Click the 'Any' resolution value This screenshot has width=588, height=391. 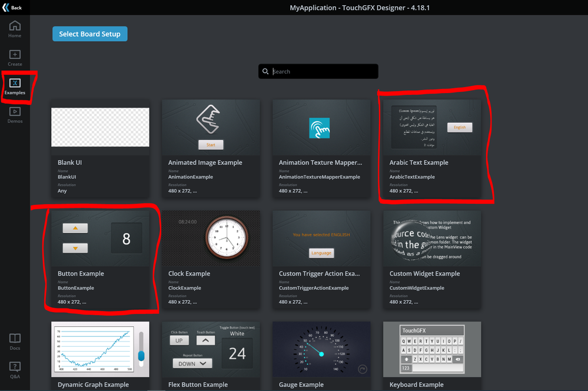point(62,191)
